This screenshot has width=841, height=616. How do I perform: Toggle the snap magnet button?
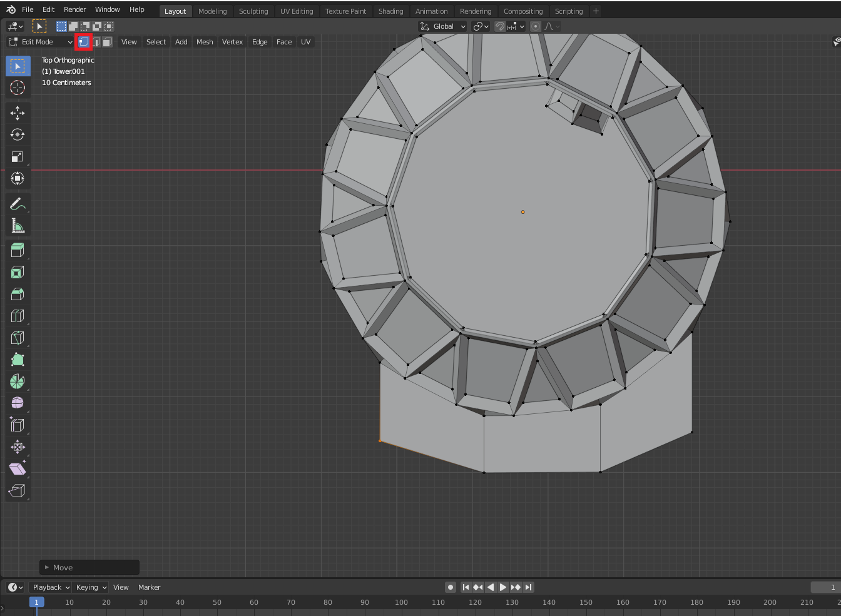click(499, 26)
